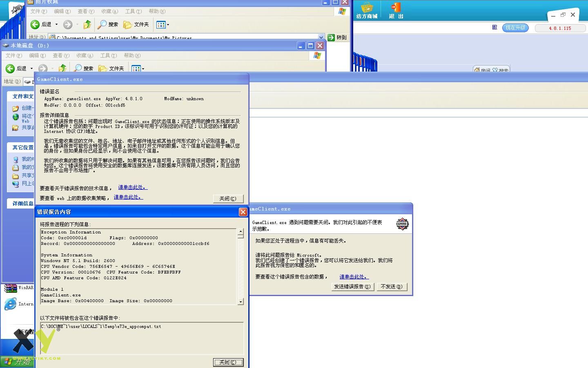Open Favorites menu in Local Disk D window
Image resolution: width=588 pixels, height=368 pixels.
pyautogui.click(x=85, y=56)
